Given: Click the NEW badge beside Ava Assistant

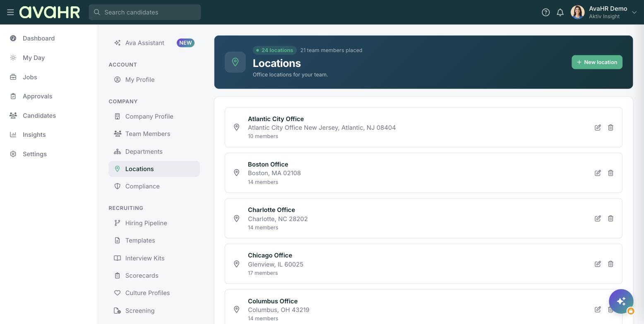Looking at the screenshot, I should click(185, 43).
